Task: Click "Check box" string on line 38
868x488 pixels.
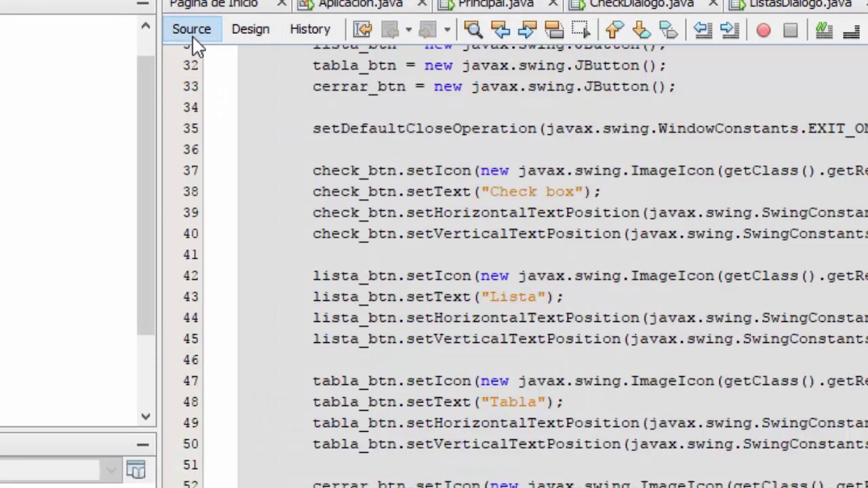Action: tap(532, 192)
